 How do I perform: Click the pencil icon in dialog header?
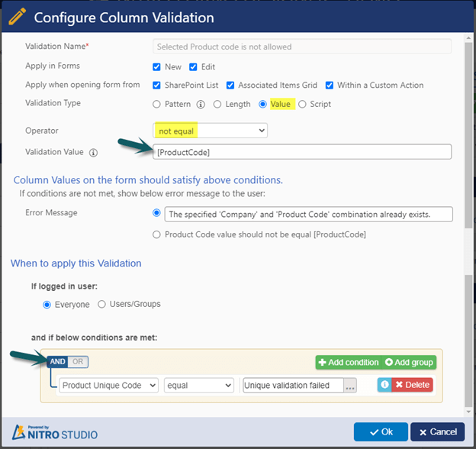point(17,16)
